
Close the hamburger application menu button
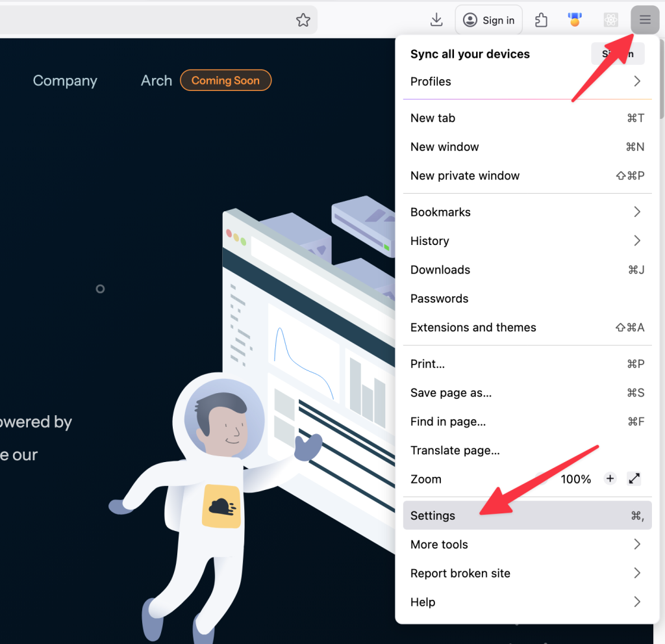pos(644,20)
